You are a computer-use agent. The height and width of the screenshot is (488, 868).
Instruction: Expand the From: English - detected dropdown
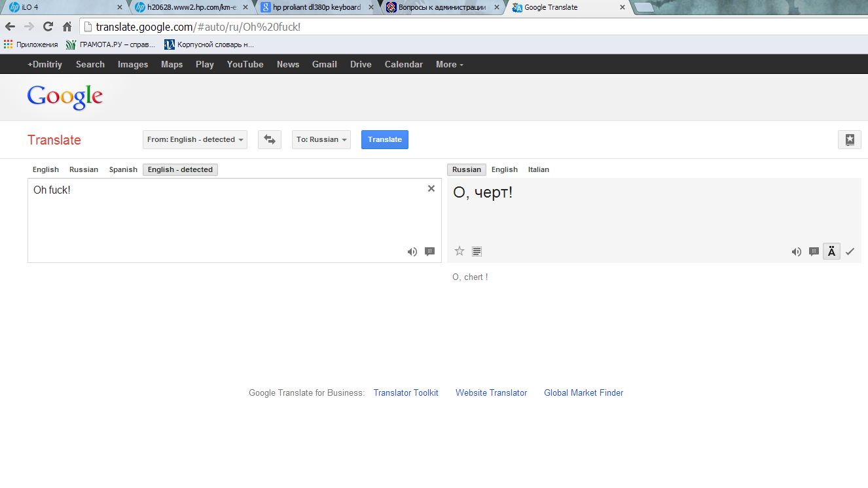click(195, 139)
